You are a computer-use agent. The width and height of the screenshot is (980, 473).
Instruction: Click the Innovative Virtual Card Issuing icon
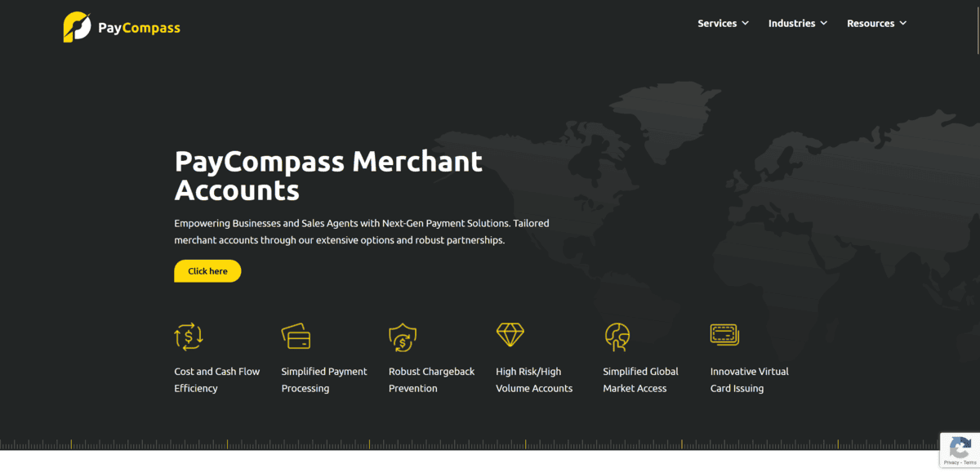click(x=724, y=335)
